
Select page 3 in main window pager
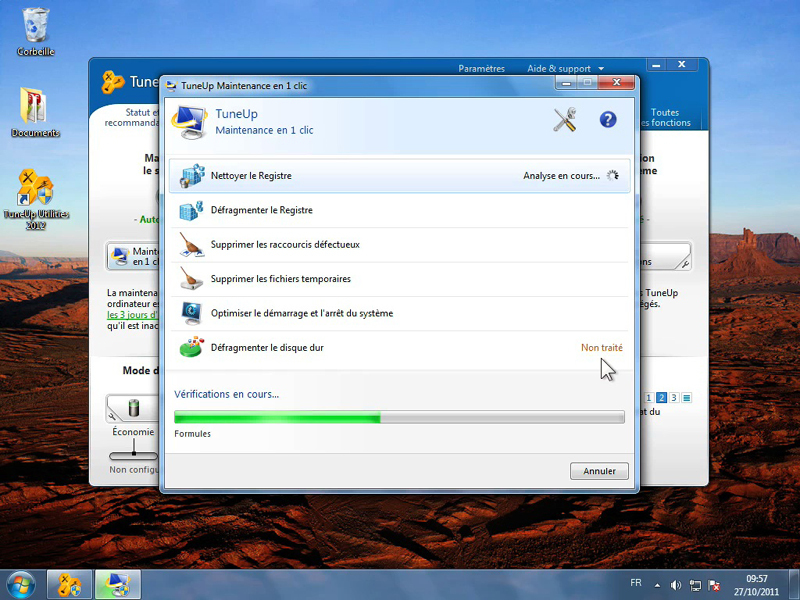(x=674, y=397)
